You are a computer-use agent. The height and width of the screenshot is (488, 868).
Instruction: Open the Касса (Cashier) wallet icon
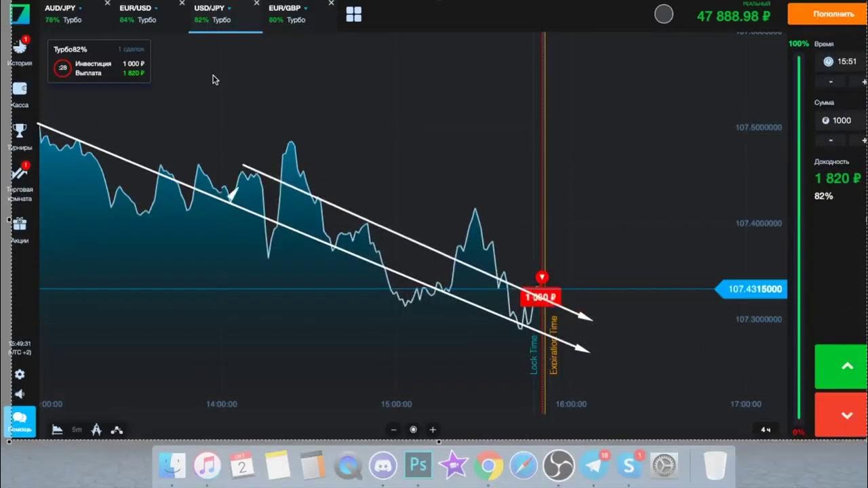pos(20,89)
